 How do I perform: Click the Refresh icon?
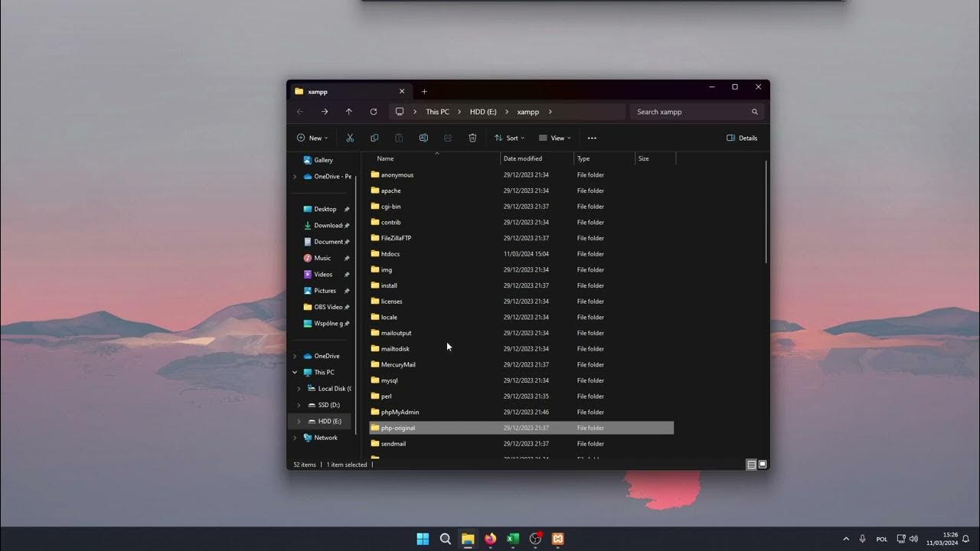[374, 112]
